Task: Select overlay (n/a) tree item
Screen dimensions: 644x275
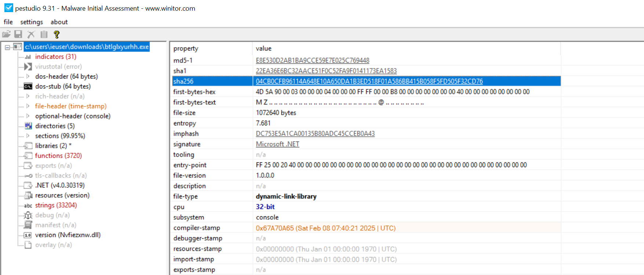Action: [x=54, y=245]
